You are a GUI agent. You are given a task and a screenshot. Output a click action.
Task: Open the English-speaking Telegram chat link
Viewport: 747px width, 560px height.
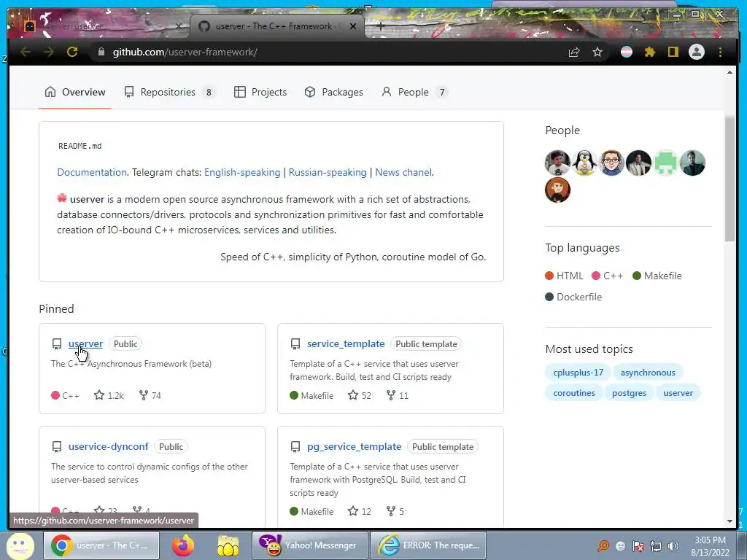pos(242,172)
